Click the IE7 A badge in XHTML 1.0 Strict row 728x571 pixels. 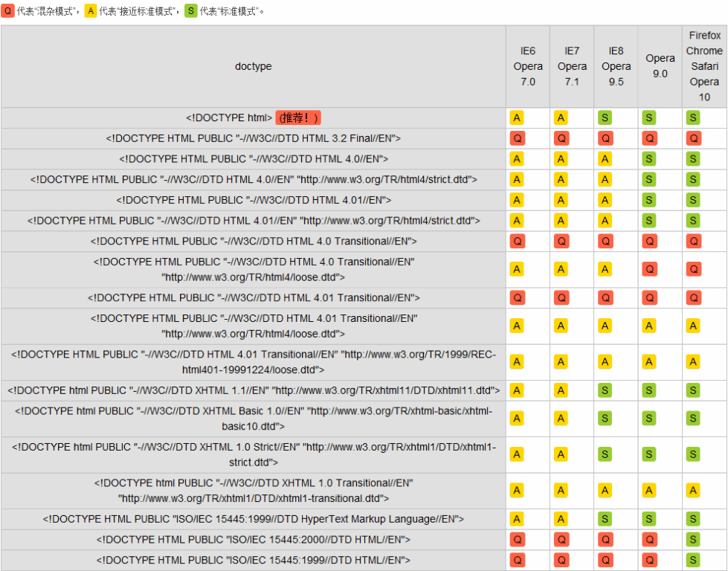[x=561, y=454]
